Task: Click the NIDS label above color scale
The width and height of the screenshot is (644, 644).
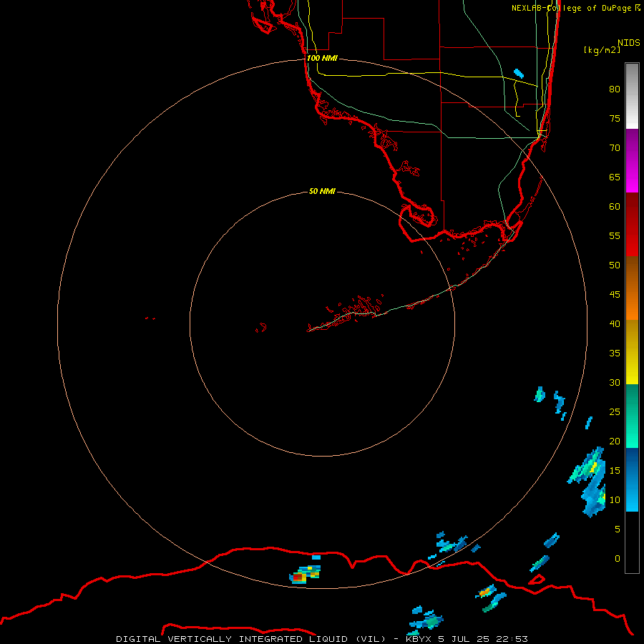Action: 629,42
